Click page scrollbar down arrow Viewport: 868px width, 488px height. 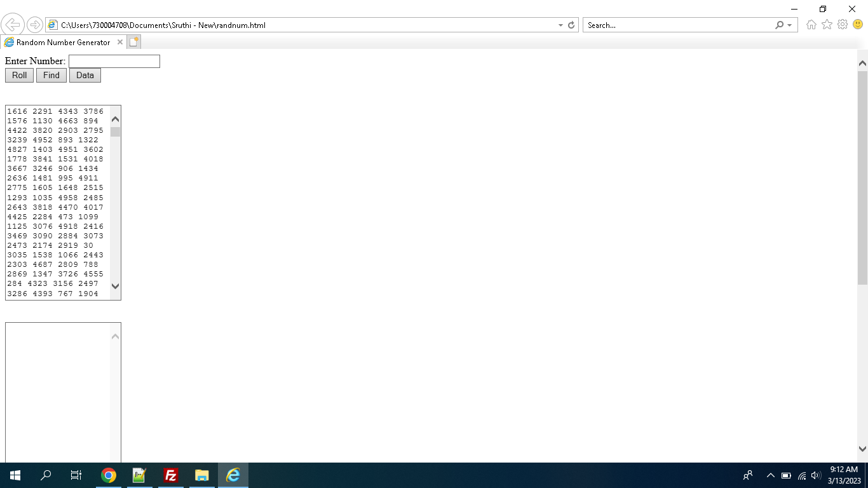(862, 449)
